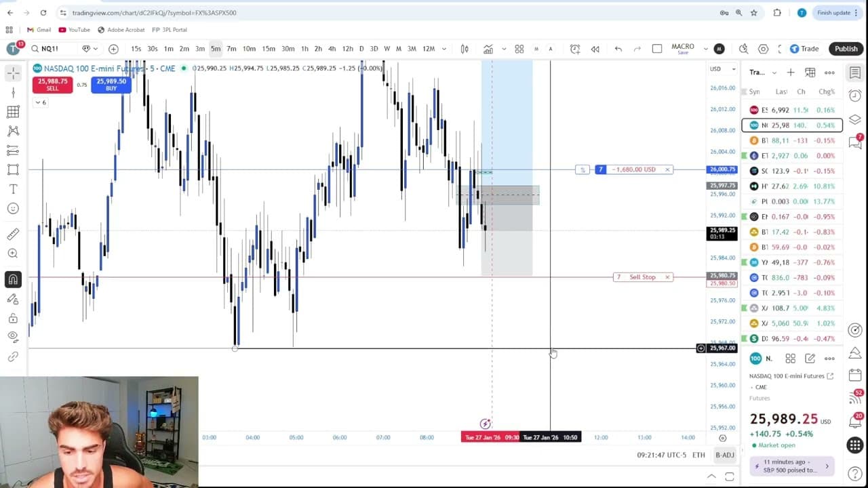The image size is (868, 488).
Task: Open quick search magnifier
Action: [x=744, y=49]
